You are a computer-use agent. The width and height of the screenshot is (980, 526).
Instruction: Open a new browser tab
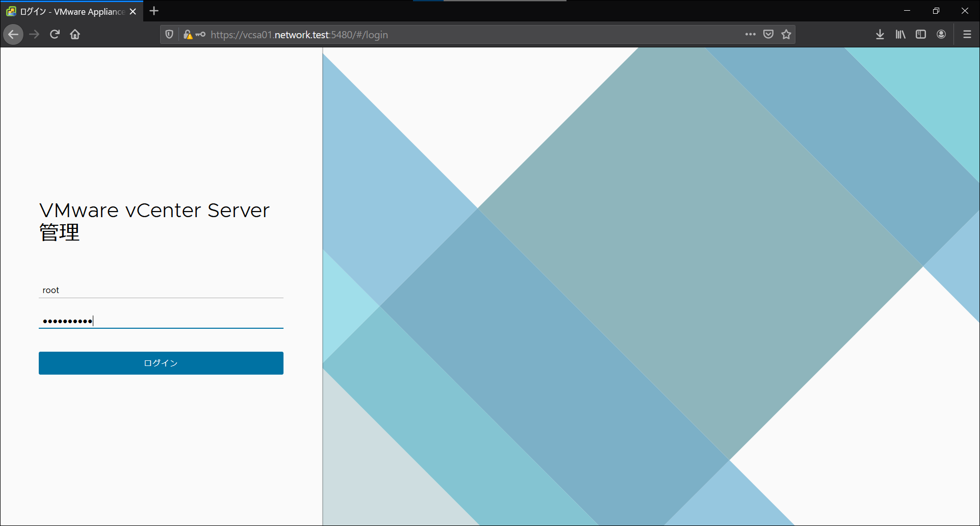[154, 11]
